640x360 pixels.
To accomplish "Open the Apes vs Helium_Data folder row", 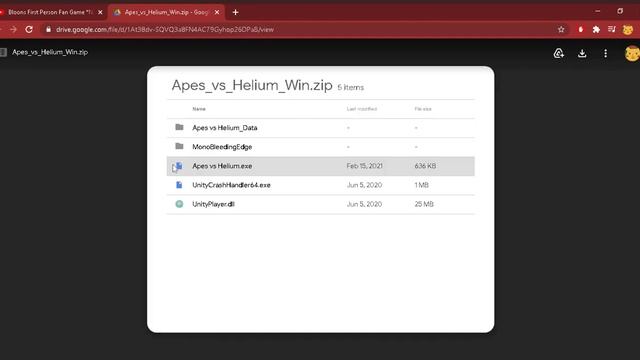I will (320, 128).
